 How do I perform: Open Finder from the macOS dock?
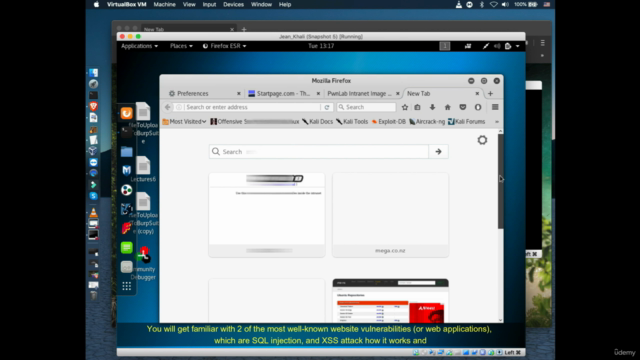[x=93, y=73]
